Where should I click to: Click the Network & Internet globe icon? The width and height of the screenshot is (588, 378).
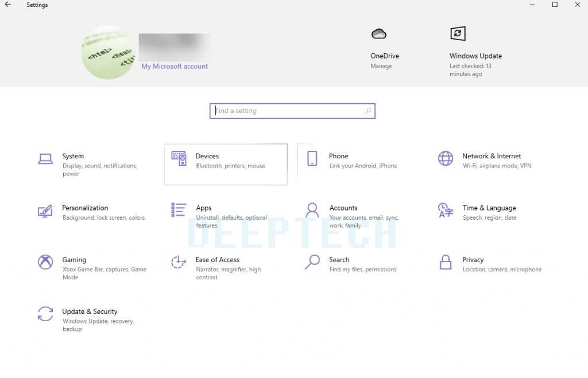point(446,158)
